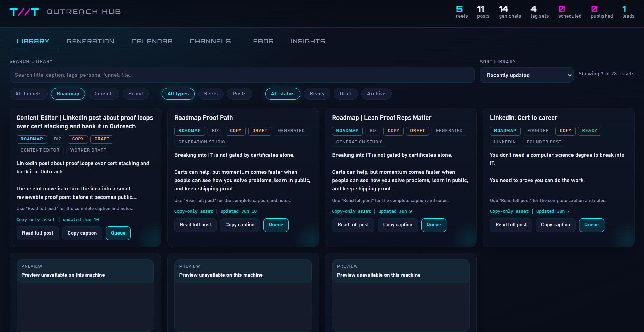
Task: Read full post for Cert to career
Action: [511, 225]
